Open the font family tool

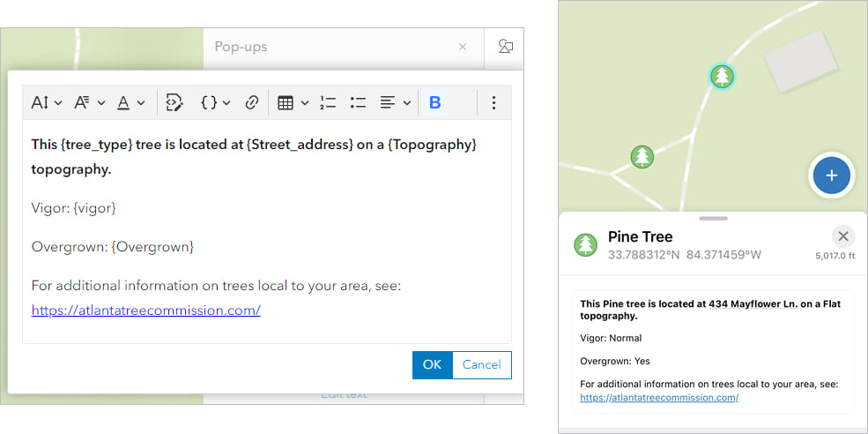pos(83,102)
